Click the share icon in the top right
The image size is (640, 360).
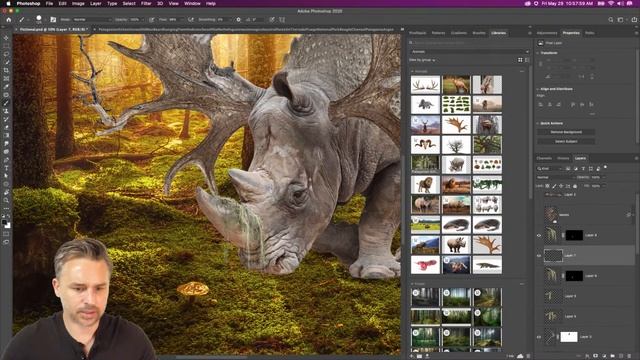[x=634, y=20]
